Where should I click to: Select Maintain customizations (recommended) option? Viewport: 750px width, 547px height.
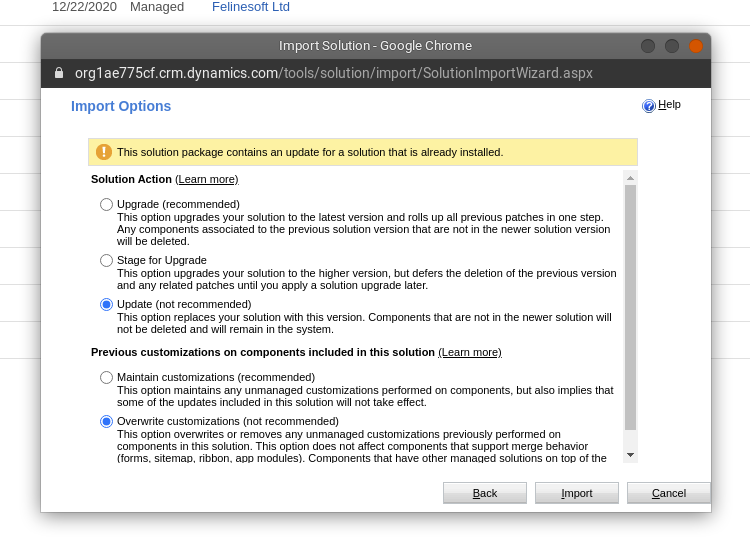click(106, 377)
